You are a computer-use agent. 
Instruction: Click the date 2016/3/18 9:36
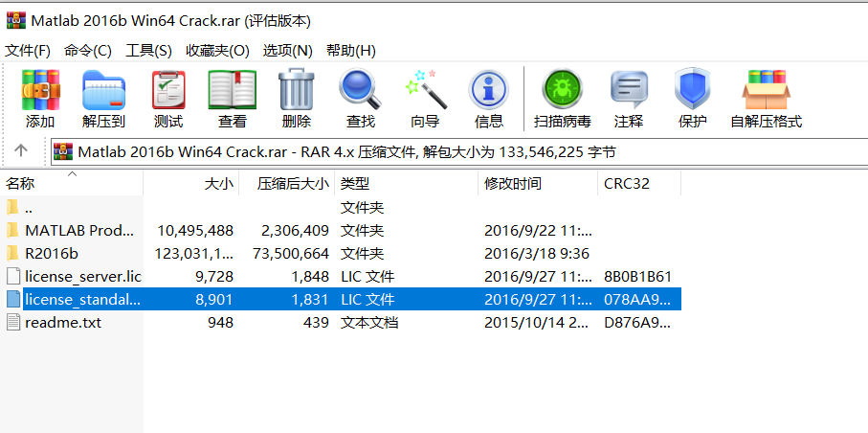point(537,253)
